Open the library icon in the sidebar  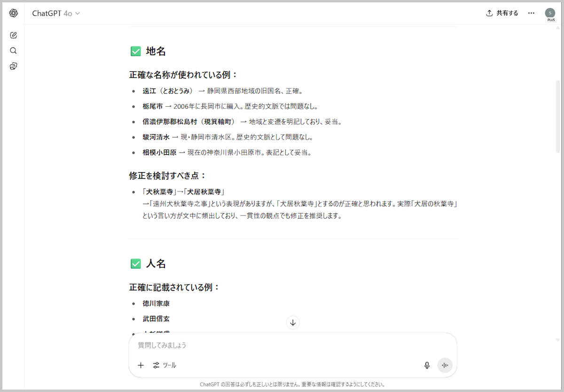[x=13, y=66]
